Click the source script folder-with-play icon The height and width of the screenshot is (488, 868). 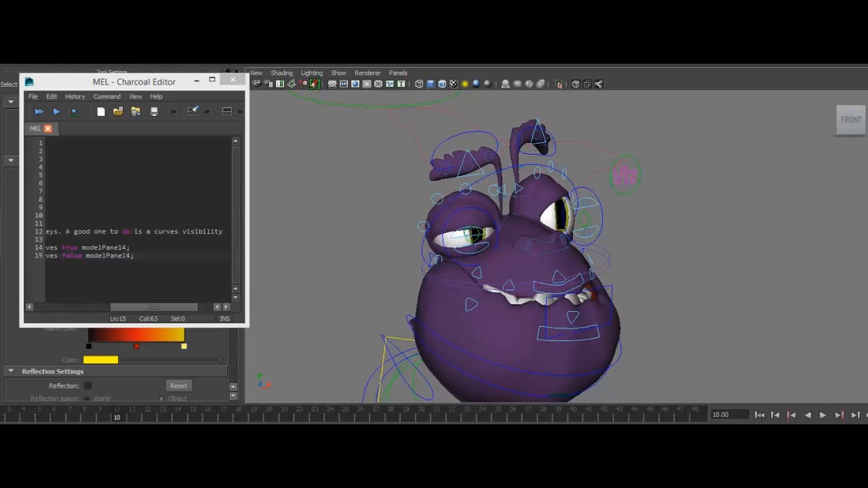coord(136,111)
